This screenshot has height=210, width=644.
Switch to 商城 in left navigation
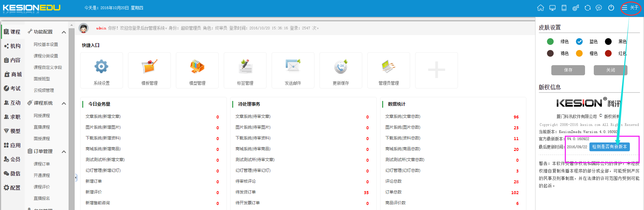click(13, 74)
